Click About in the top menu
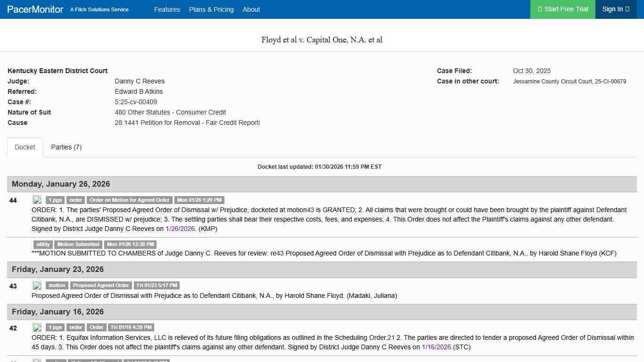The width and height of the screenshot is (644, 362). point(251,9)
